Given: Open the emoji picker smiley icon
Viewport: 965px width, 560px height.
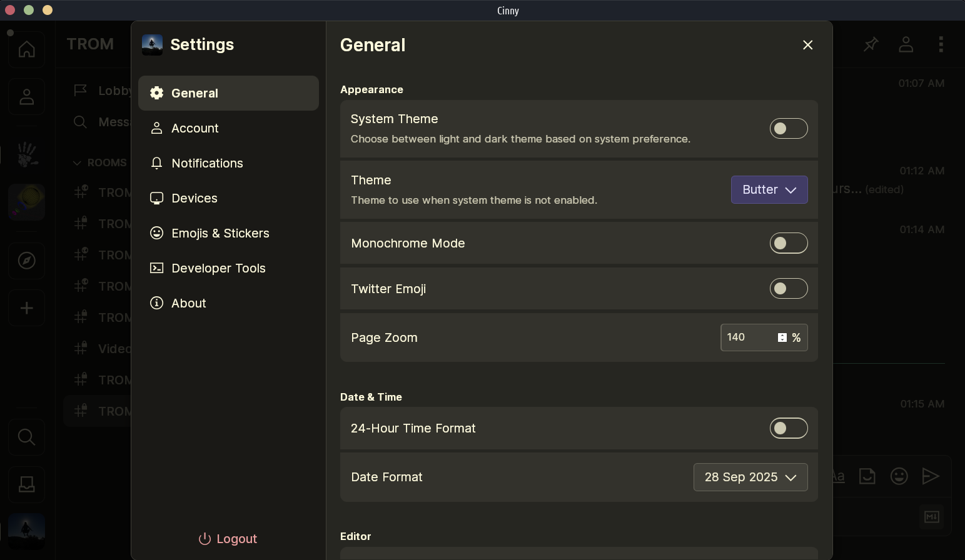Looking at the screenshot, I should (x=899, y=476).
